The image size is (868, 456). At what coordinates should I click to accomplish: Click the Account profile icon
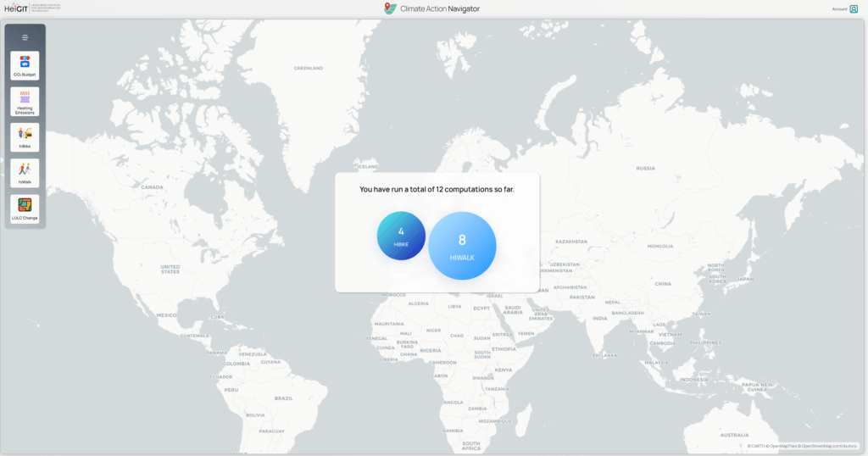tap(854, 8)
